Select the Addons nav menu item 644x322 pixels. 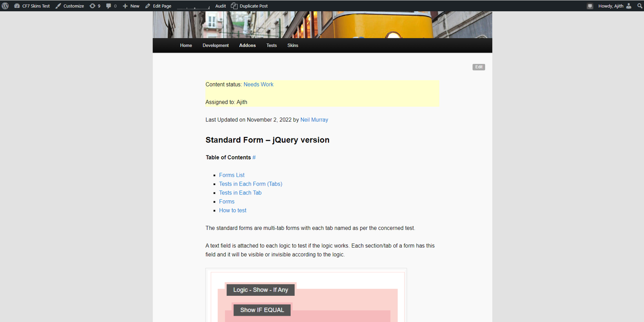click(x=247, y=45)
